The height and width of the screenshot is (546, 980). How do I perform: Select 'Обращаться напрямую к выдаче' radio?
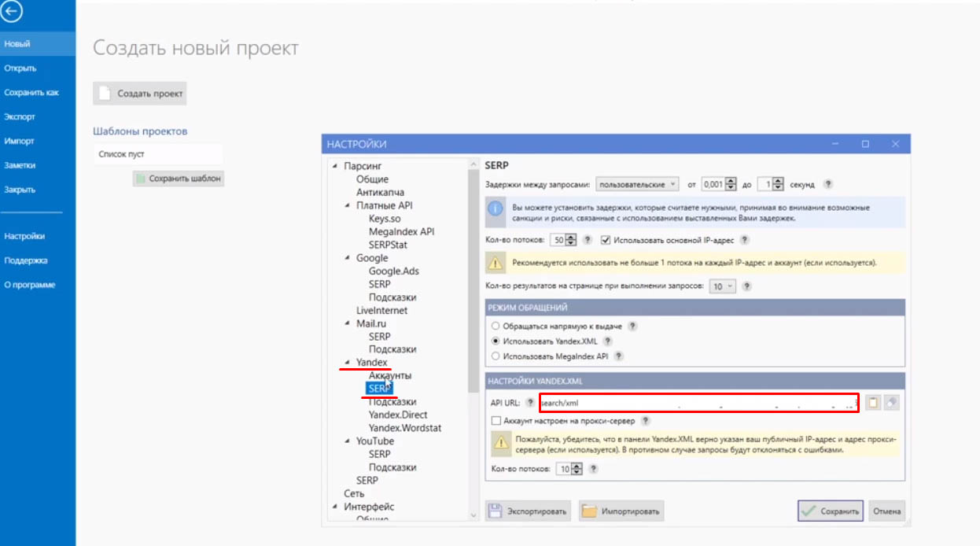click(x=496, y=326)
